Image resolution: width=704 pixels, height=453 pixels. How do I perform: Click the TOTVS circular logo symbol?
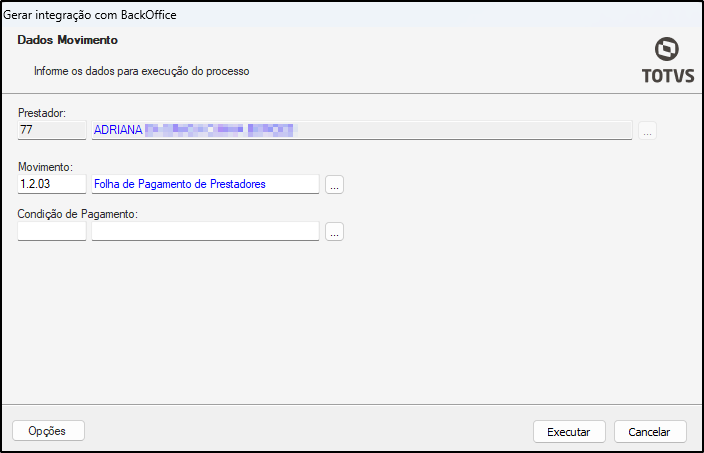point(666,49)
